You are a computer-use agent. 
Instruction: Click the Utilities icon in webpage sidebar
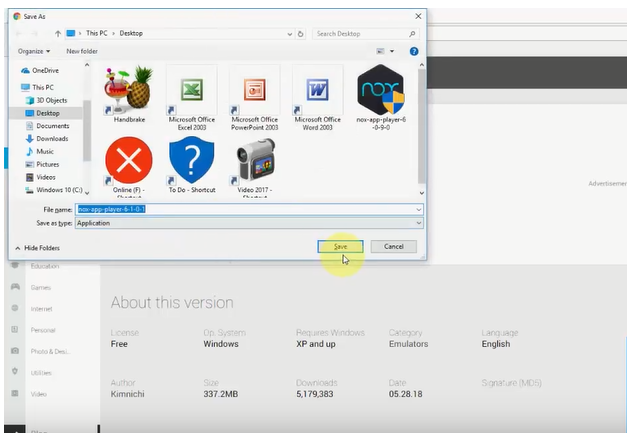15,371
